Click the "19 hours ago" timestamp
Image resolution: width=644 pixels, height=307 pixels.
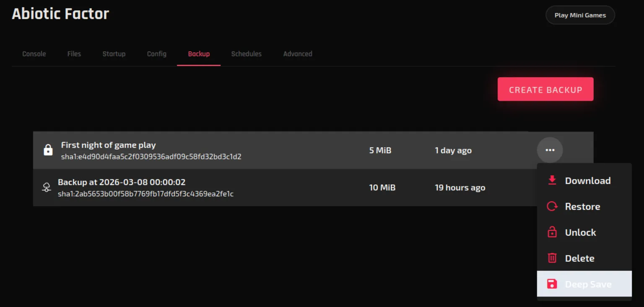pyautogui.click(x=460, y=187)
